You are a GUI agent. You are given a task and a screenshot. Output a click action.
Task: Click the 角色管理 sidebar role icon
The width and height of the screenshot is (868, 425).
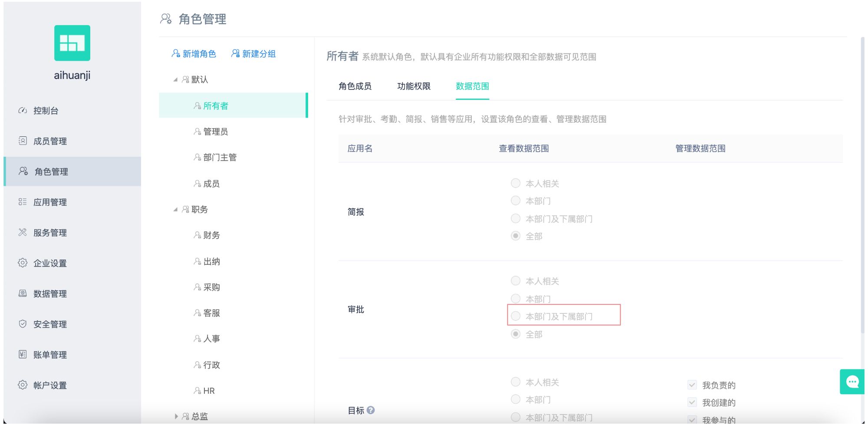coord(23,171)
